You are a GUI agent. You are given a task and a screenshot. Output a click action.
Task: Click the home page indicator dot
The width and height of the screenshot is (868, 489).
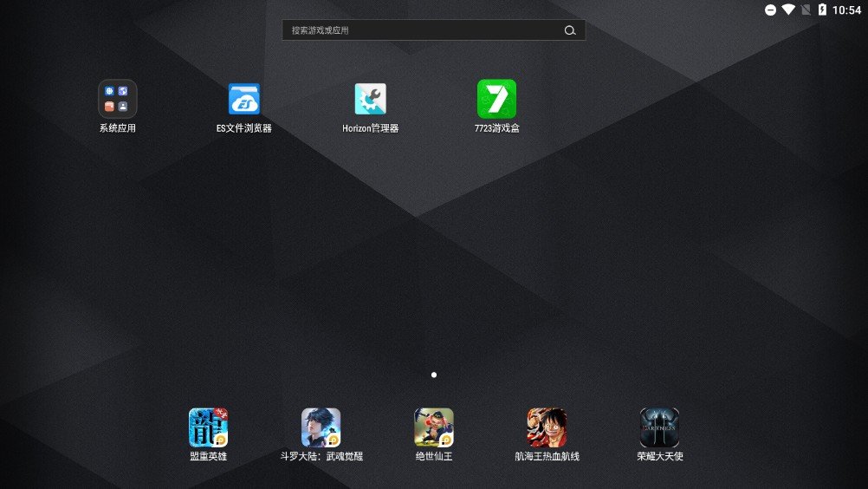[434, 375]
